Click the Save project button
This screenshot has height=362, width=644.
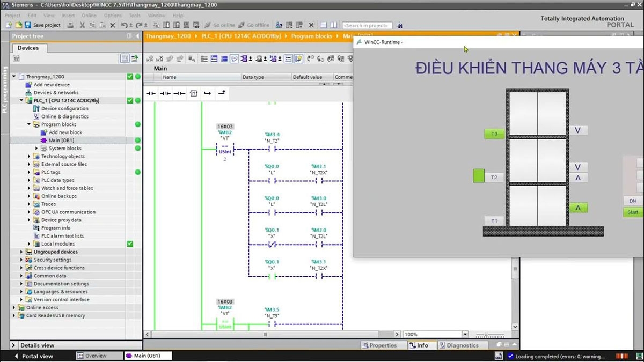point(42,25)
